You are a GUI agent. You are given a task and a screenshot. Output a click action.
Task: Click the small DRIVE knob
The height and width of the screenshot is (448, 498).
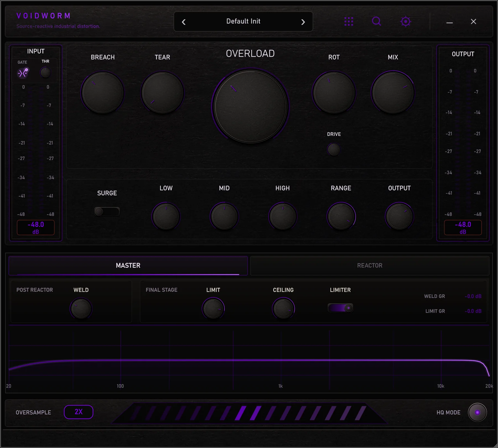[334, 150]
